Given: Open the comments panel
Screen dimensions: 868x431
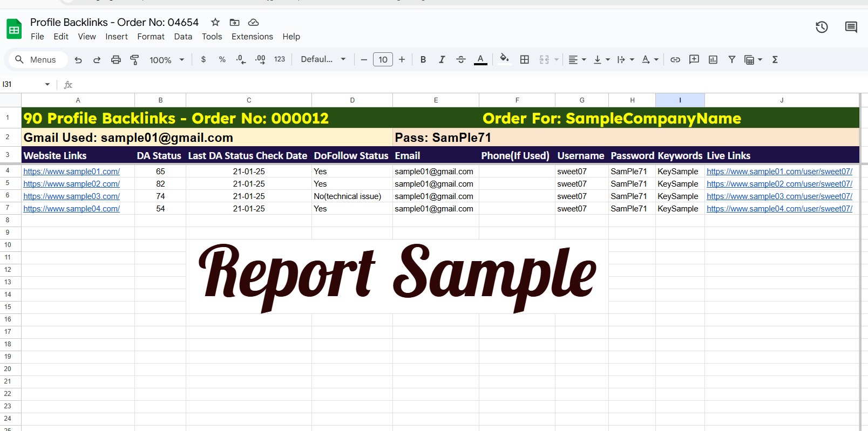Looking at the screenshot, I should point(851,27).
